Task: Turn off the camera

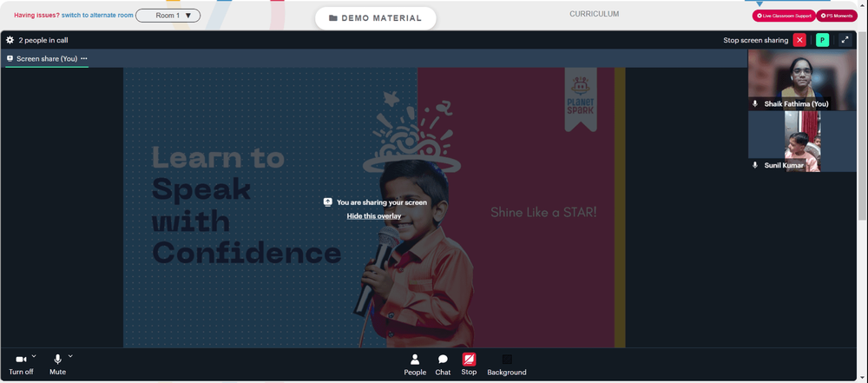Action: (21, 366)
